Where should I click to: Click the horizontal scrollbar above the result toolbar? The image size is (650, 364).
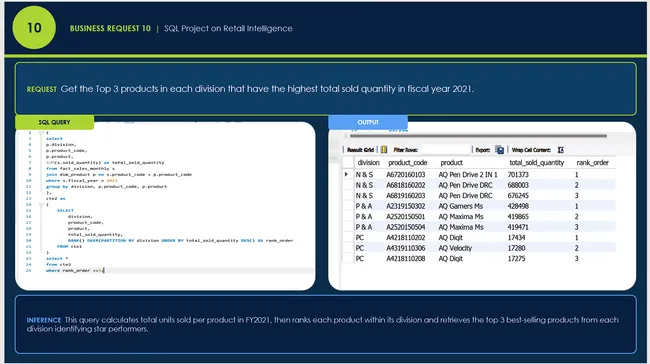pos(478,136)
